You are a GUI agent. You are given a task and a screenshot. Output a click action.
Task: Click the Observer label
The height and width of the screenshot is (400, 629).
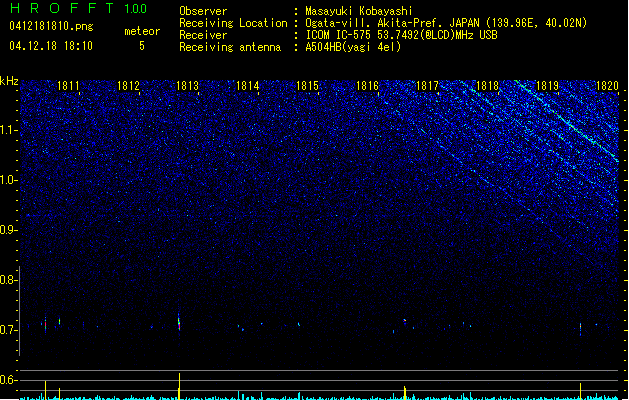203,11
